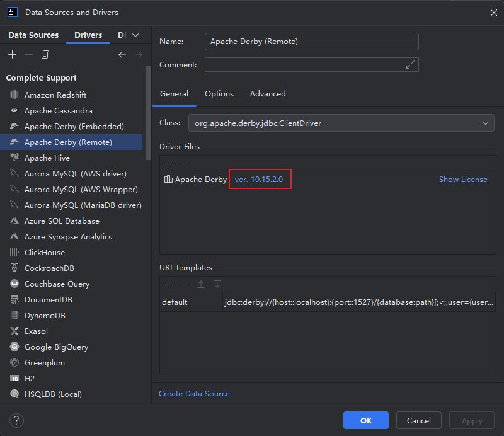Switch to Data Sources tab
Screen dimensions: 504x436
33,35
